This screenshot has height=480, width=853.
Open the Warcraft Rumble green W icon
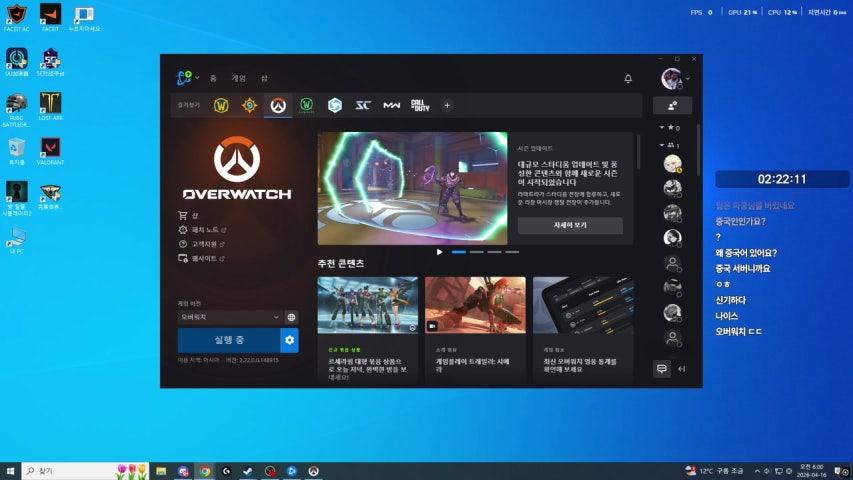(x=306, y=105)
